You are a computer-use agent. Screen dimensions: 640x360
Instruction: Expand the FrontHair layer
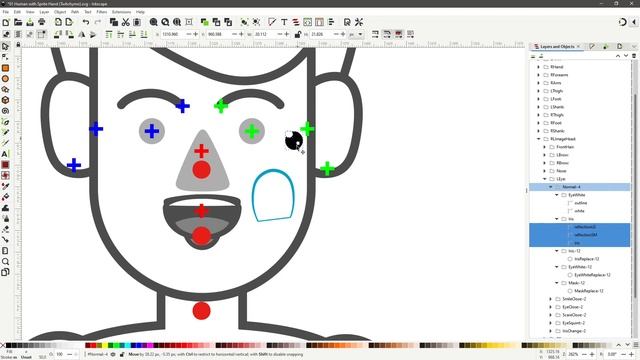pos(544,147)
